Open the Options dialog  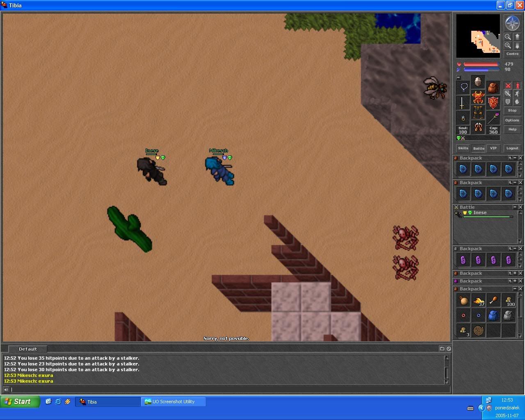coord(512,120)
